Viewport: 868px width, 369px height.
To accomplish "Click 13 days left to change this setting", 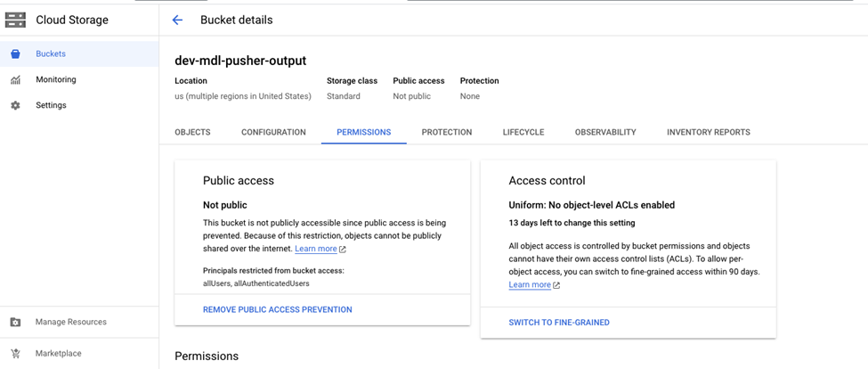I will coord(572,224).
